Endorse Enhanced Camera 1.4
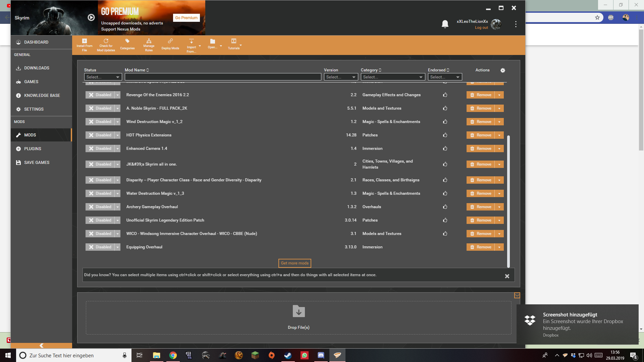The height and width of the screenshot is (362, 644). (445, 148)
